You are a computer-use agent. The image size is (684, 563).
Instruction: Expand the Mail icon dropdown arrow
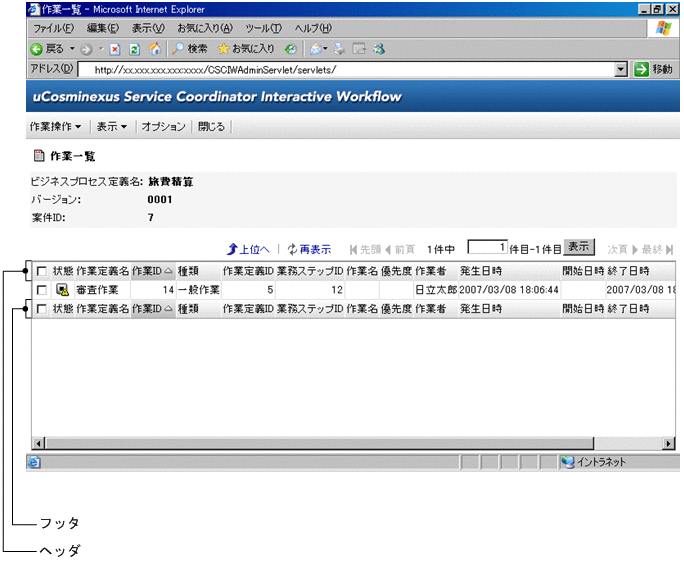(x=325, y=48)
